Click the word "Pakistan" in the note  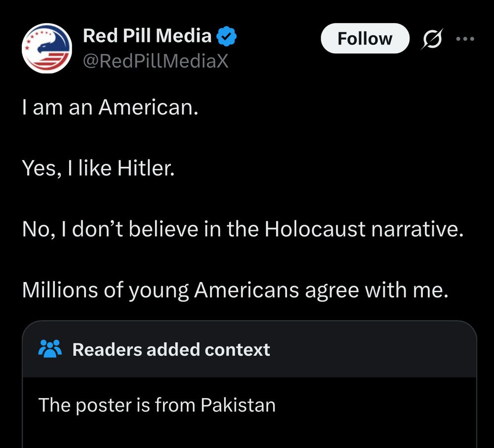pyautogui.click(x=238, y=405)
